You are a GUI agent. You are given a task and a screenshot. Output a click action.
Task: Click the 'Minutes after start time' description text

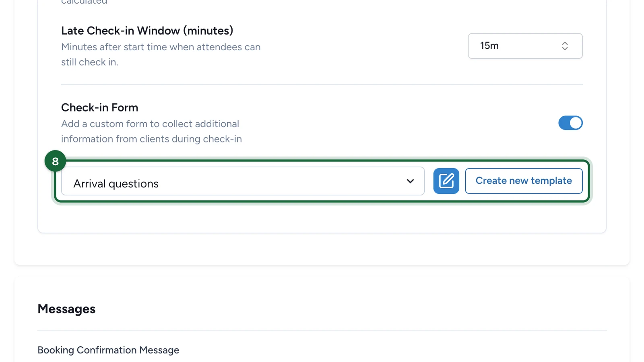[161, 55]
